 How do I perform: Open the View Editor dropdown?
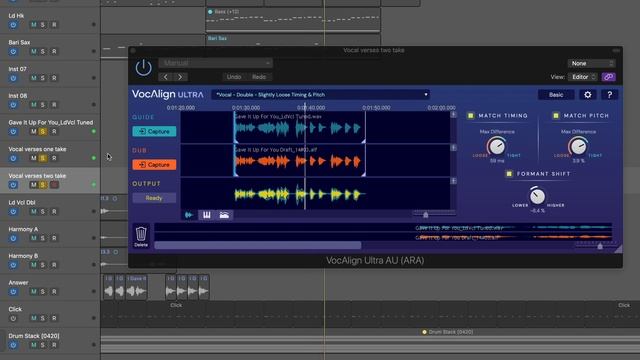point(583,77)
